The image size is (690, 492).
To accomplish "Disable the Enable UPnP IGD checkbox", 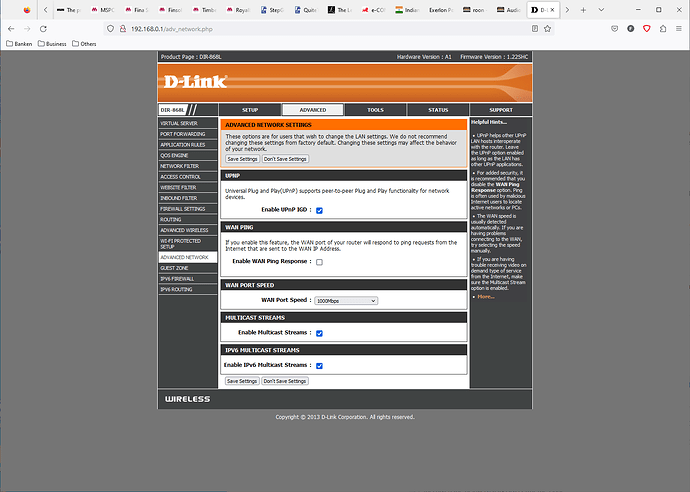I will [319, 211].
